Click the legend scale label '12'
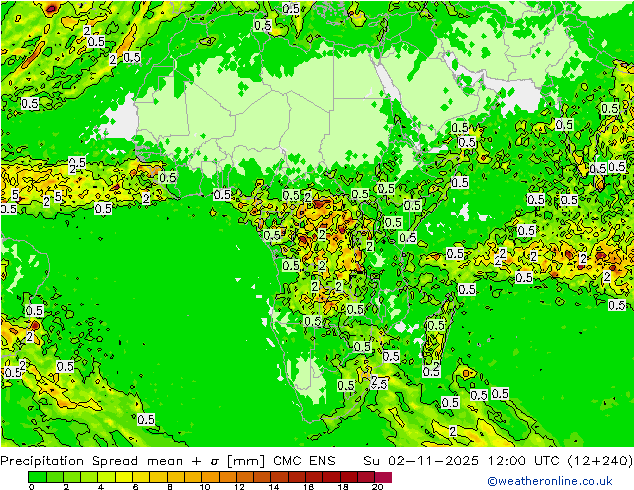 coord(239,487)
